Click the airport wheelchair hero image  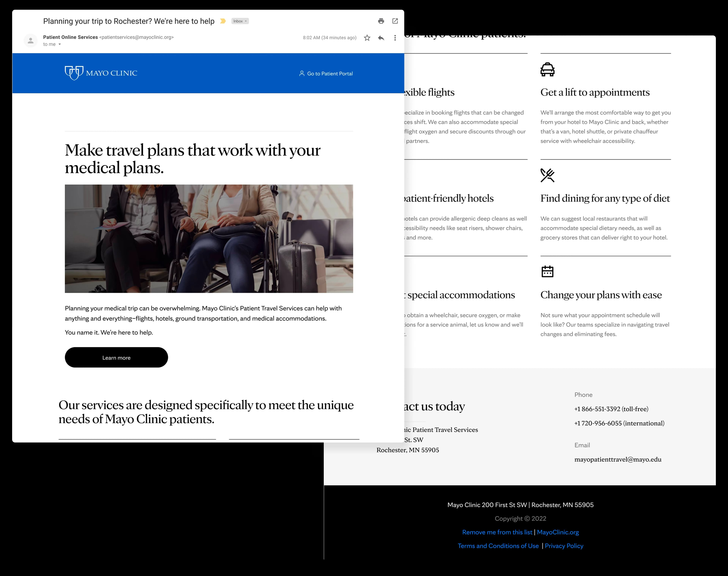209,238
